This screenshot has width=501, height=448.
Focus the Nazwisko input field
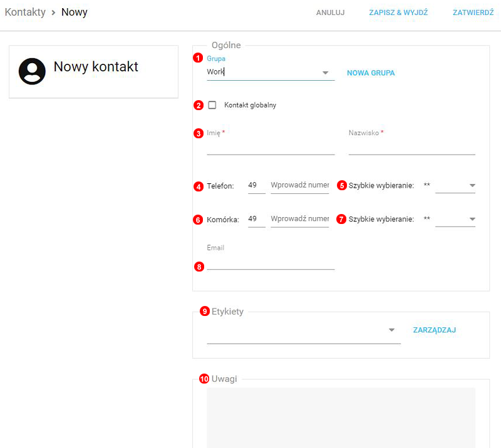point(411,147)
